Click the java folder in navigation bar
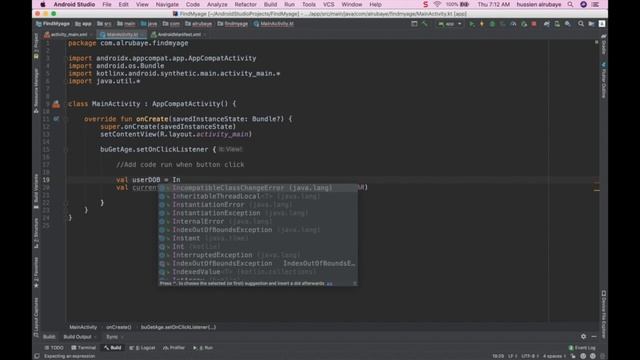Screen dimensions: 640x360 click(x=149, y=24)
